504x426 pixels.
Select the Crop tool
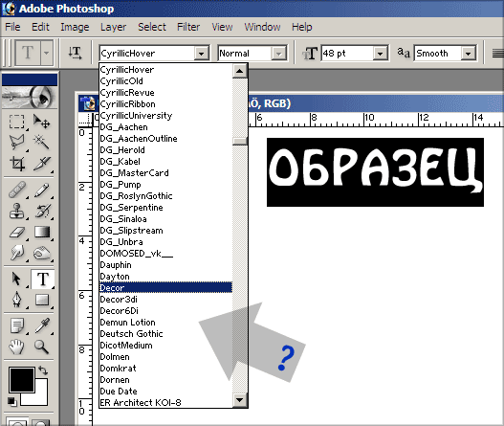16,164
